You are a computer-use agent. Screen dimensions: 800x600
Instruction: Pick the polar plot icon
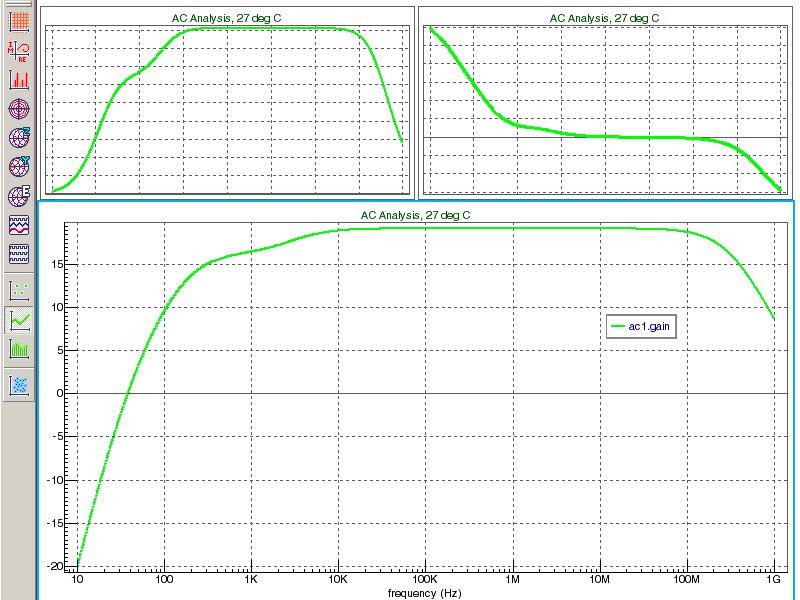coord(19,109)
